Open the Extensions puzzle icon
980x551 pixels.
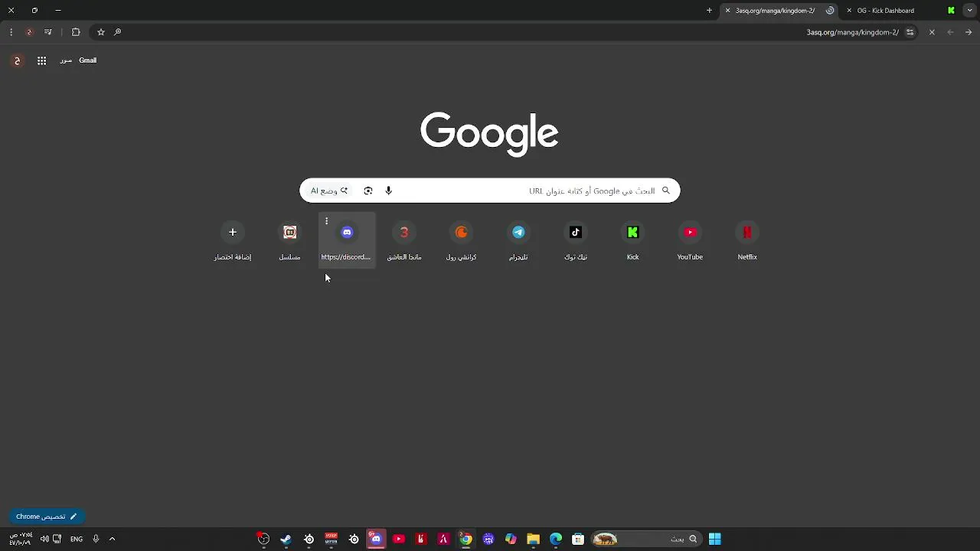click(x=76, y=32)
